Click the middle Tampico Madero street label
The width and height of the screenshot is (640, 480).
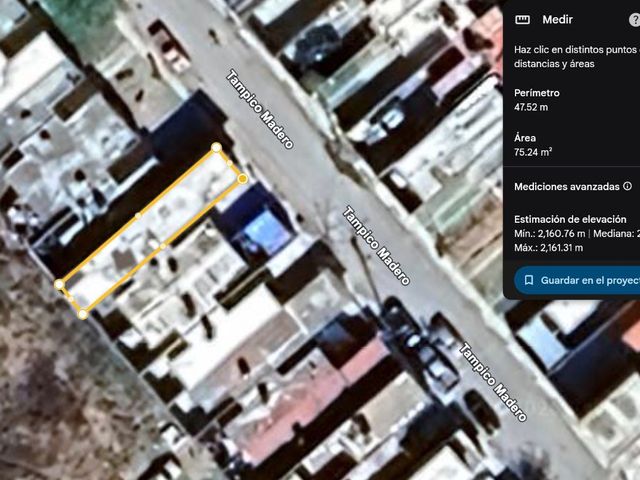(376, 246)
